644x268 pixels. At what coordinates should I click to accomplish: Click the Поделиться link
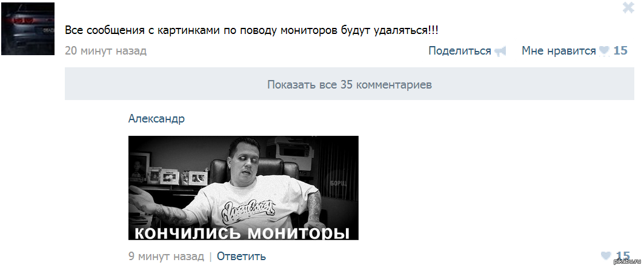click(460, 50)
